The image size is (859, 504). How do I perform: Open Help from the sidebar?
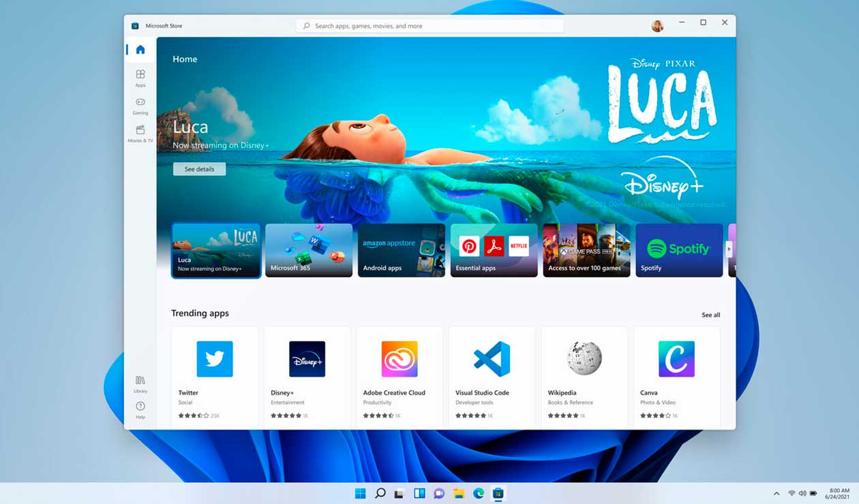coord(140,410)
